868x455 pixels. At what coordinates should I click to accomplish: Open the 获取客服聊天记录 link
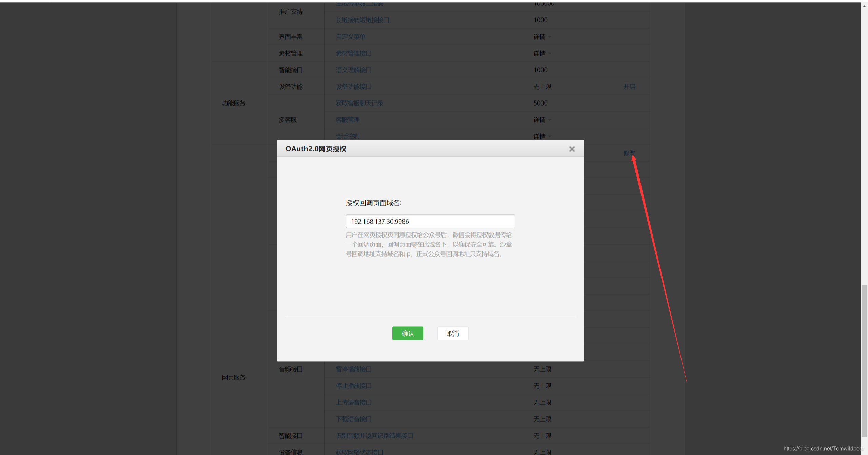point(359,103)
